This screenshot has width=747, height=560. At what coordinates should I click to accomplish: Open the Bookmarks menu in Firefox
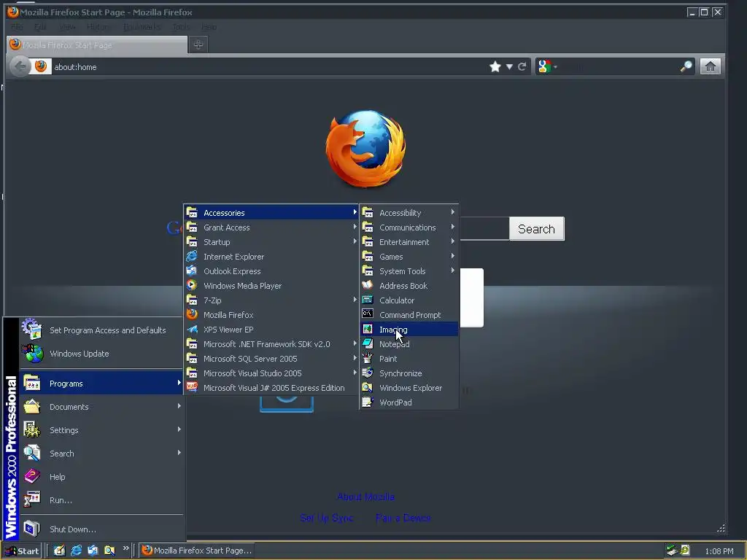142,27
